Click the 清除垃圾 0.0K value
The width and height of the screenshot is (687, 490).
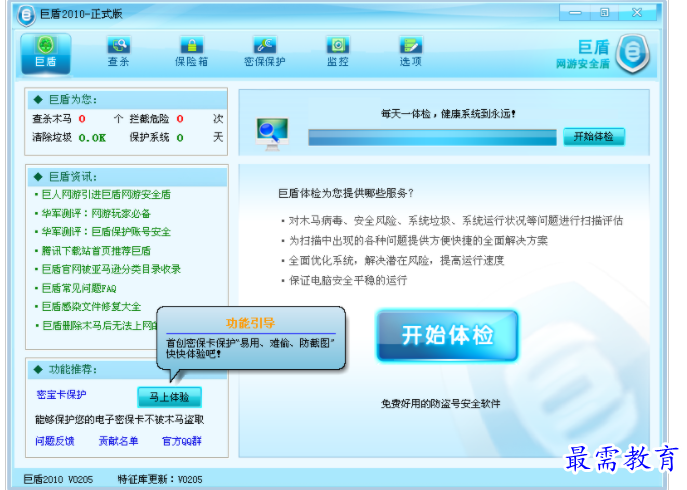pyautogui.click(x=92, y=138)
